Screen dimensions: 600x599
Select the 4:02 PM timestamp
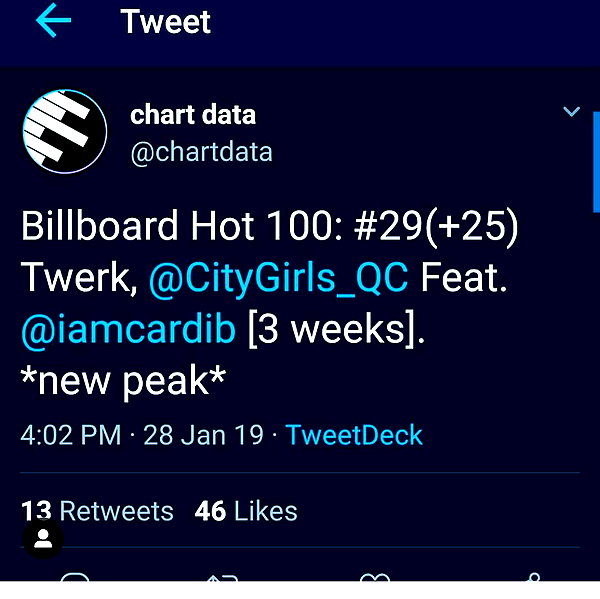71,435
